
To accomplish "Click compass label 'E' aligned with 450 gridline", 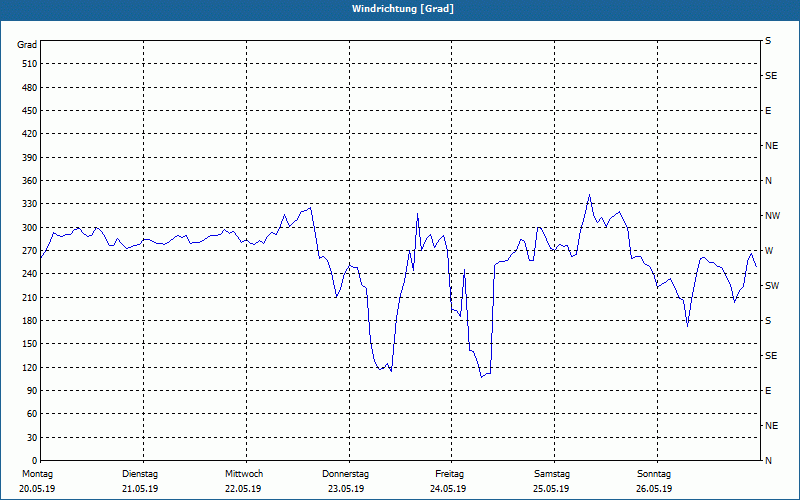I will pos(768,111).
